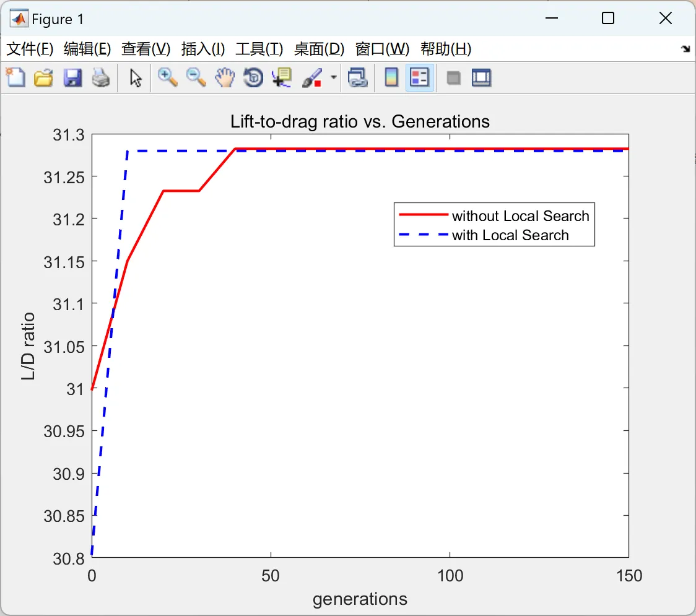Click the red solid line in the legend
Screen dimensions: 696x616
[x=424, y=215]
